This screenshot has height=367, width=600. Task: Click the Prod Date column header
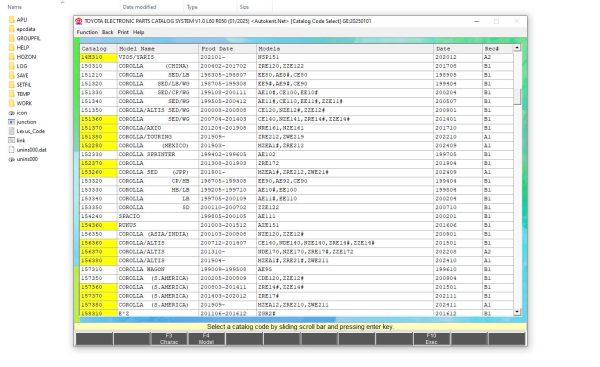coord(228,49)
